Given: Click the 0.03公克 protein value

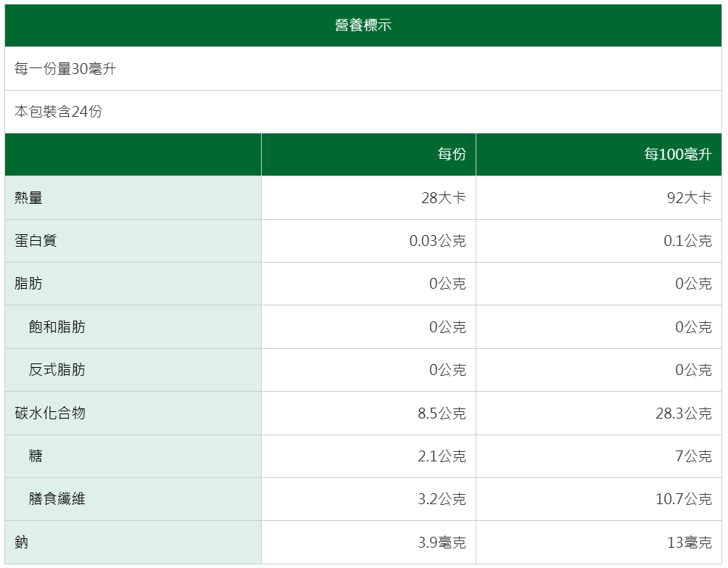Looking at the screenshot, I should pos(437,241).
